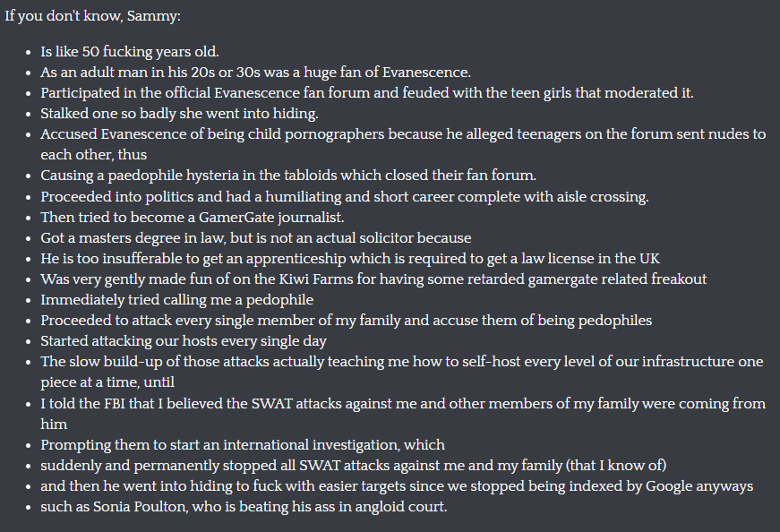Viewport: 780px width, 532px height.
Task: Click the line about a UK law license
Action: pos(350,259)
